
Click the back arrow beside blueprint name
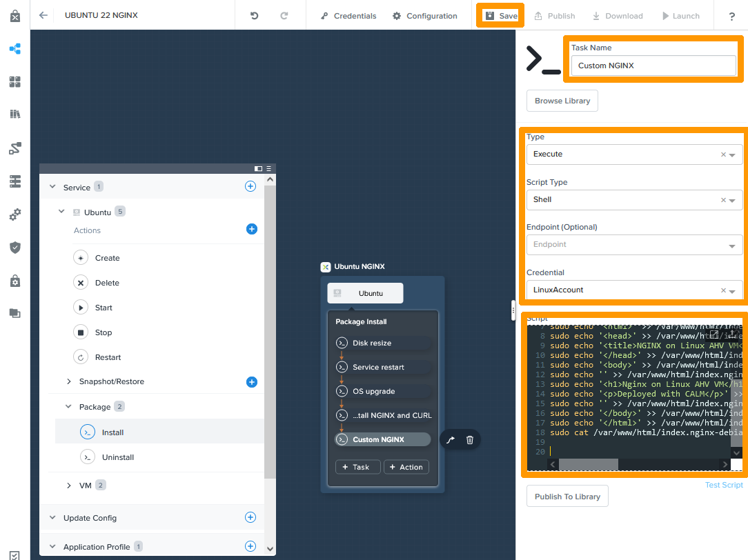43,15
